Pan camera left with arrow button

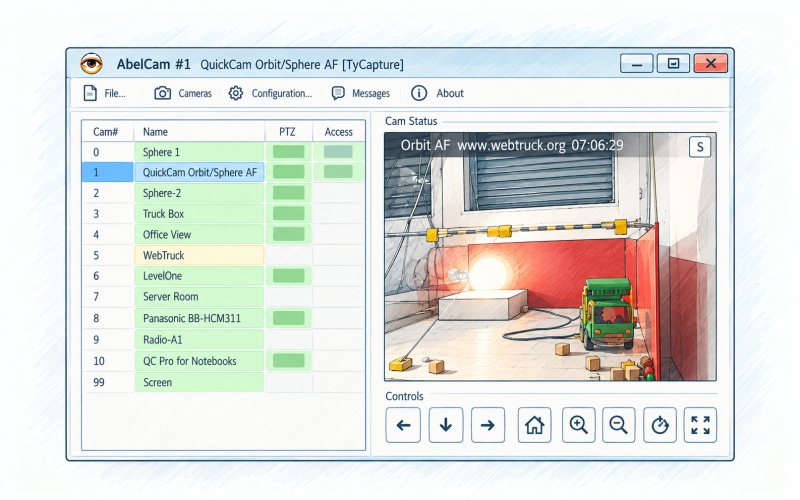coord(403,424)
